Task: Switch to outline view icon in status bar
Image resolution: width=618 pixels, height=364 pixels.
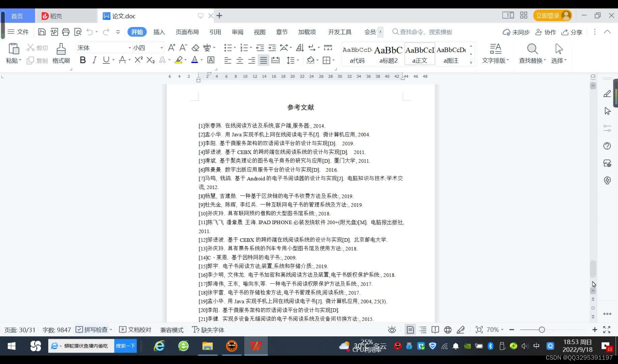Action: pyautogui.click(x=423, y=330)
